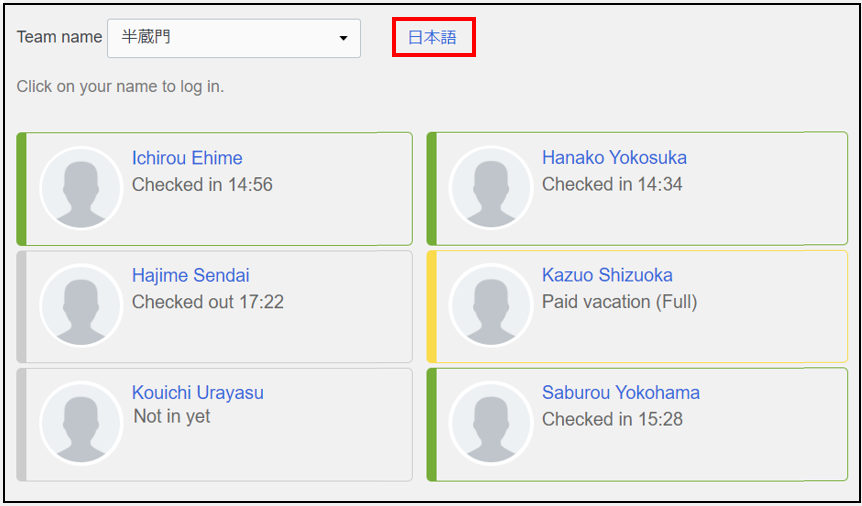This screenshot has height=506, width=862.
Task: Click Kazuo Shizuoka's avatar icon
Action: pyautogui.click(x=491, y=306)
